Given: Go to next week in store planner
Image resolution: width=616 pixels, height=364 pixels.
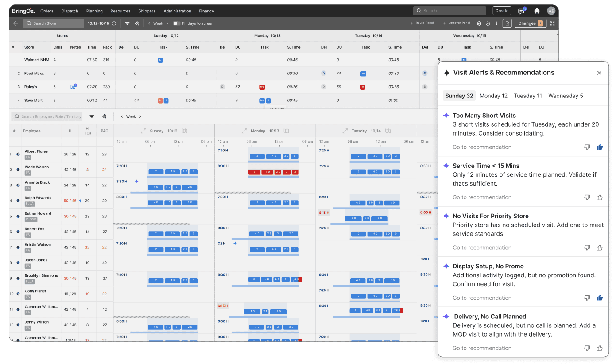Looking at the screenshot, I should click(x=167, y=23).
